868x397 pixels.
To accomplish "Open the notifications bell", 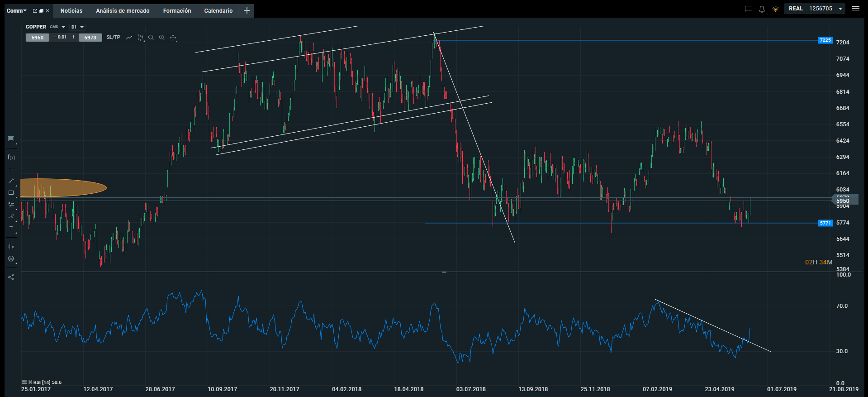I will [762, 9].
